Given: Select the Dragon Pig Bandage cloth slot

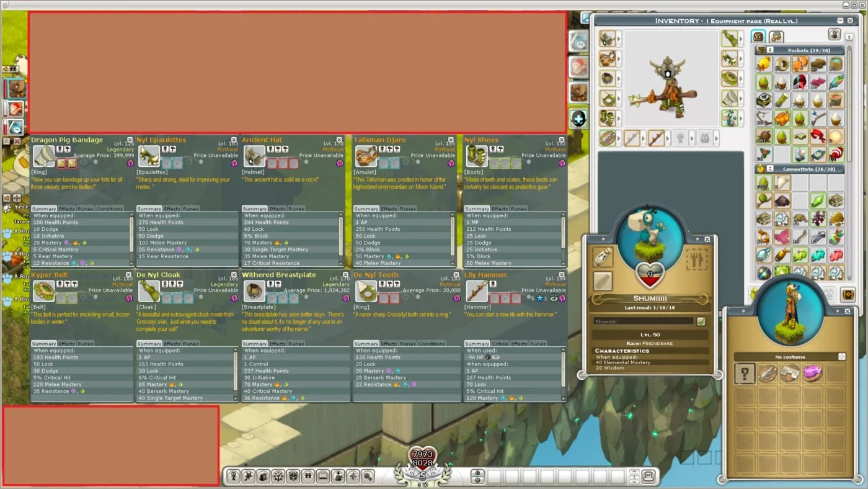Looking at the screenshot, I should click(x=730, y=98).
